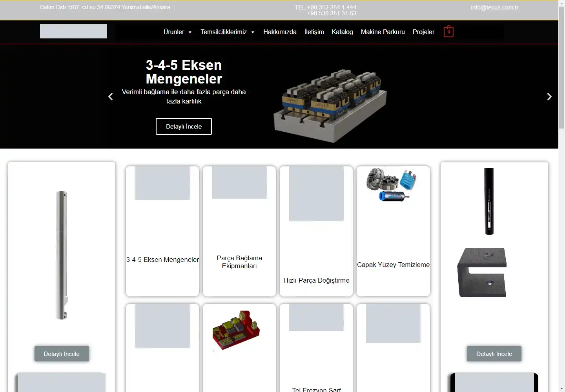The height and width of the screenshot is (392, 565).
Task: Click the red and green fixture model image
Action: pyautogui.click(x=236, y=330)
